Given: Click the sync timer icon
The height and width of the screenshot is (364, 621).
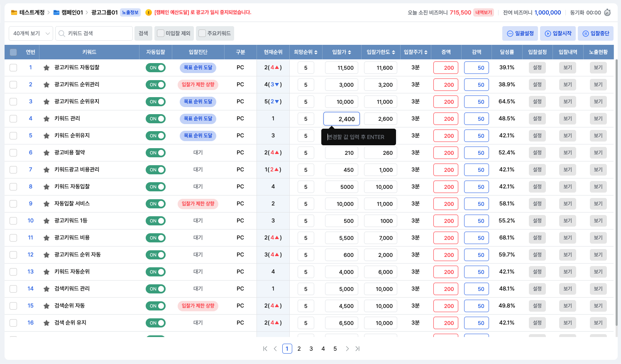Looking at the screenshot, I should [607, 12].
